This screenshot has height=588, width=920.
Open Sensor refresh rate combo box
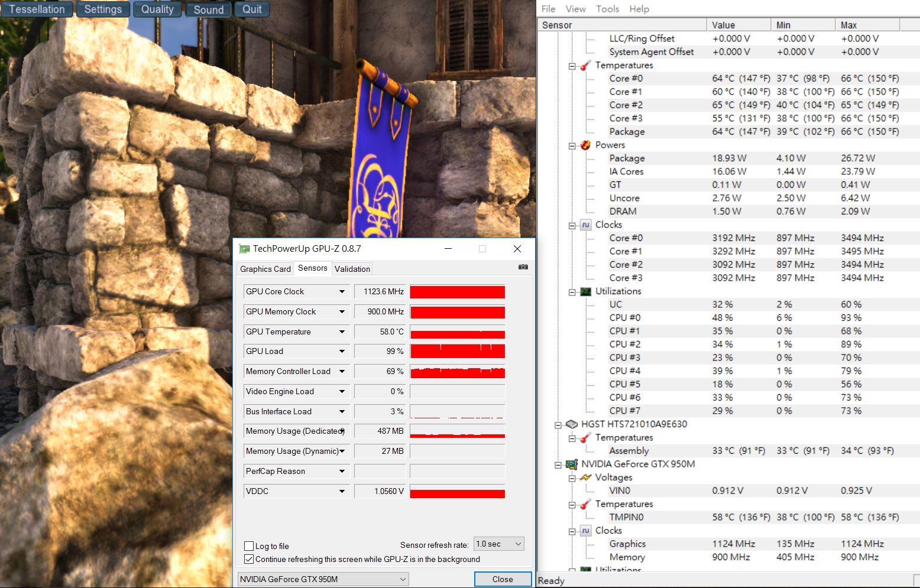(x=499, y=544)
